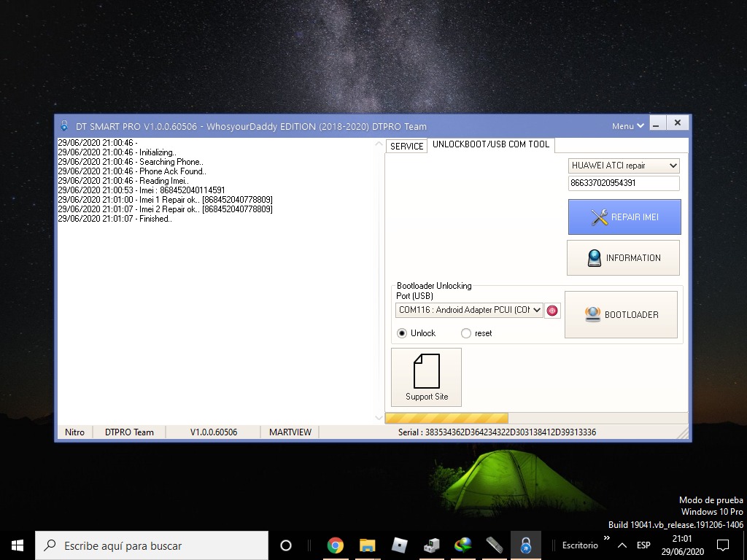Open Cortana circle icon in taskbar
Screen dimensions: 747x560
pos(286,545)
